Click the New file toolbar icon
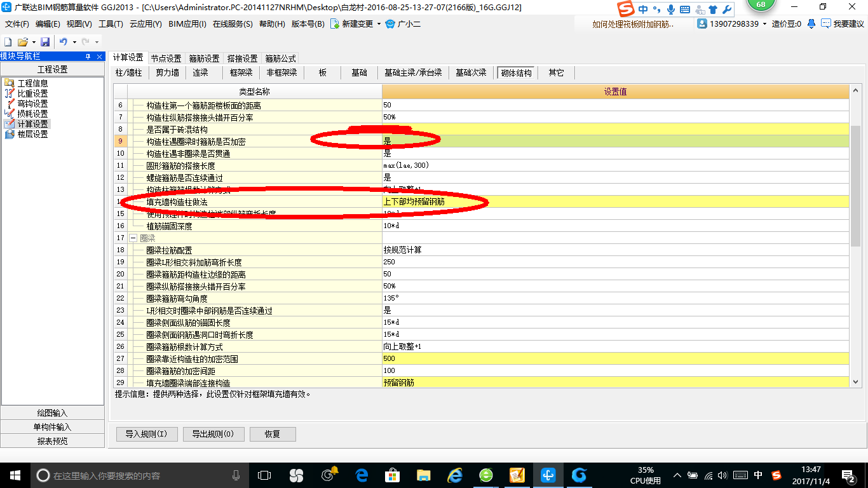The height and width of the screenshot is (488, 868). (8, 41)
